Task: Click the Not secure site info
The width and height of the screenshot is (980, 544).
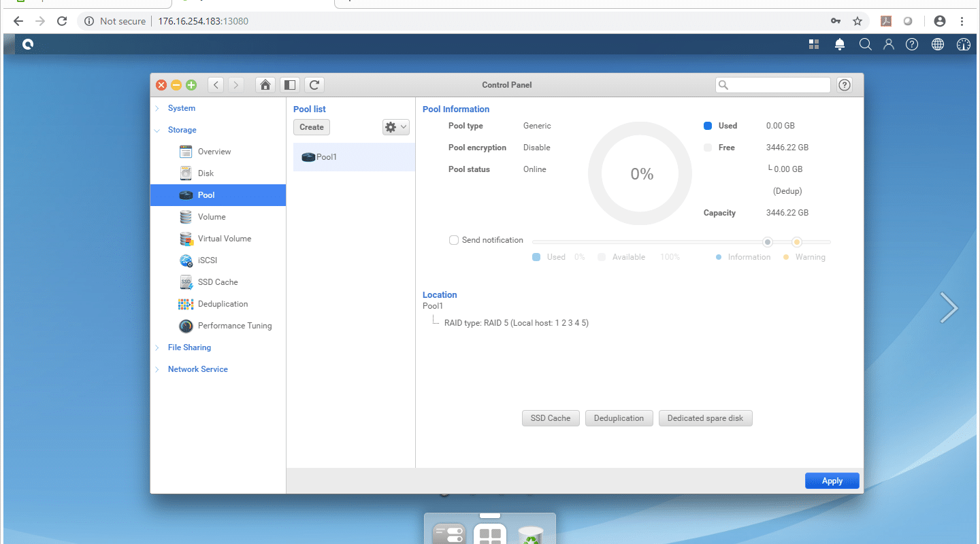Action: pyautogui.click(x=114, y=21)
